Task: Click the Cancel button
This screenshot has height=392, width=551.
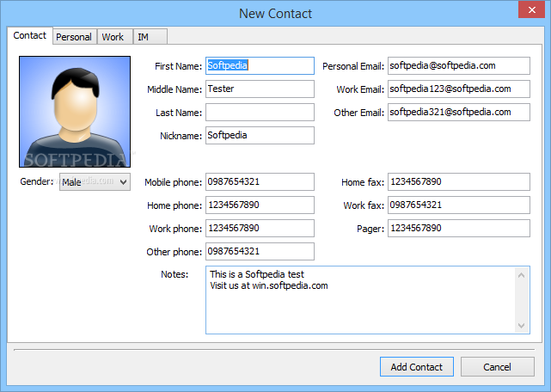Action: tap(497, 367)
